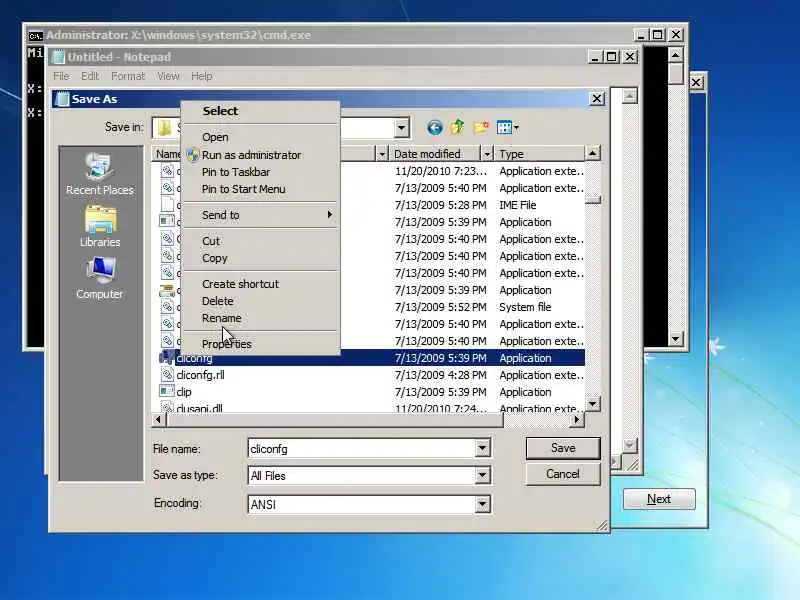Open the Notepad Edit menu
The width and height of the screenshot is (800, 600).
click(x=90, y=76)
